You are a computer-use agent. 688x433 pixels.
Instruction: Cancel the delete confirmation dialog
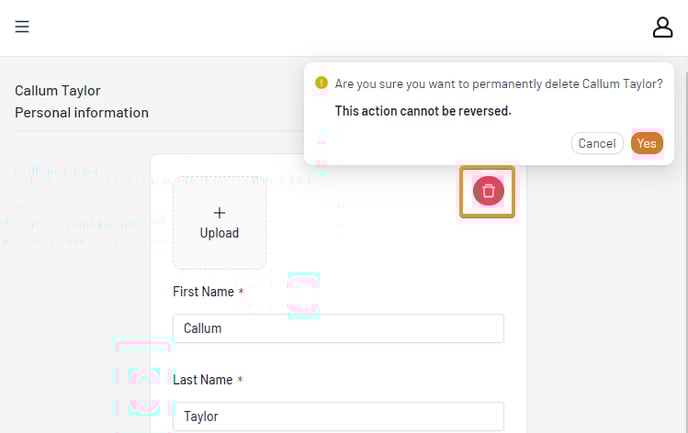[597, 143]
